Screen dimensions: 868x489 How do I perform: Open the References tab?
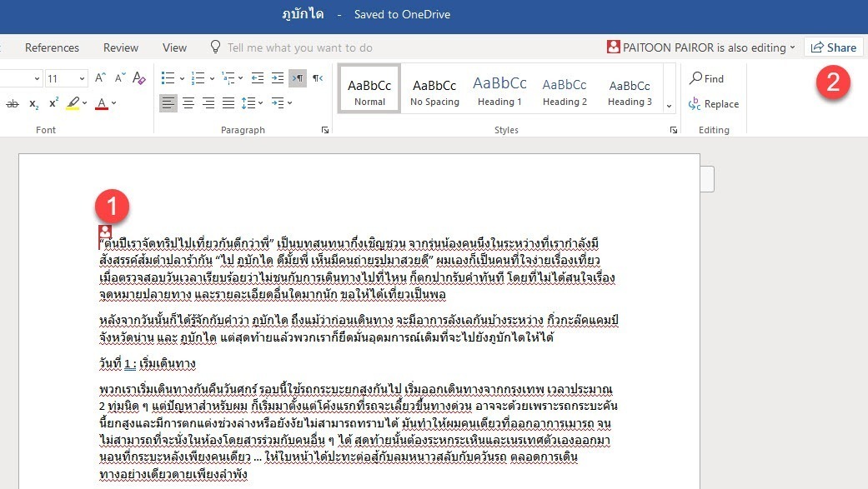pos(52,47)
